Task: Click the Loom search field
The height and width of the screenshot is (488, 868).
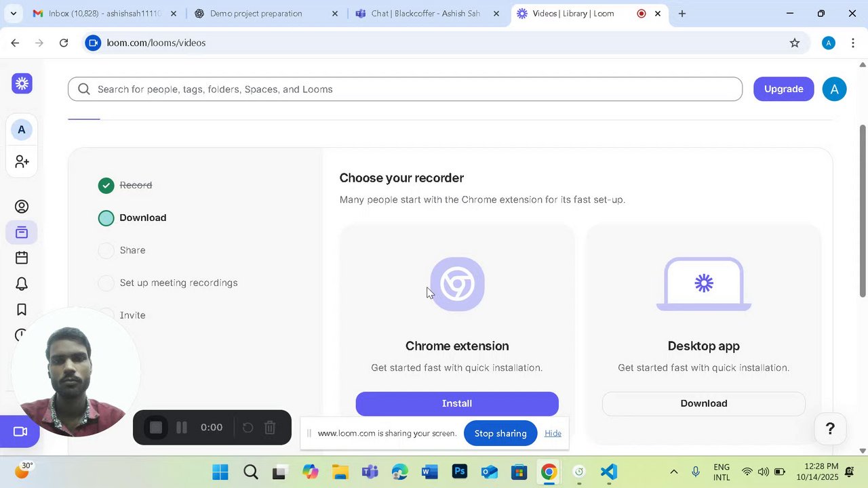Action: (405, 89)
